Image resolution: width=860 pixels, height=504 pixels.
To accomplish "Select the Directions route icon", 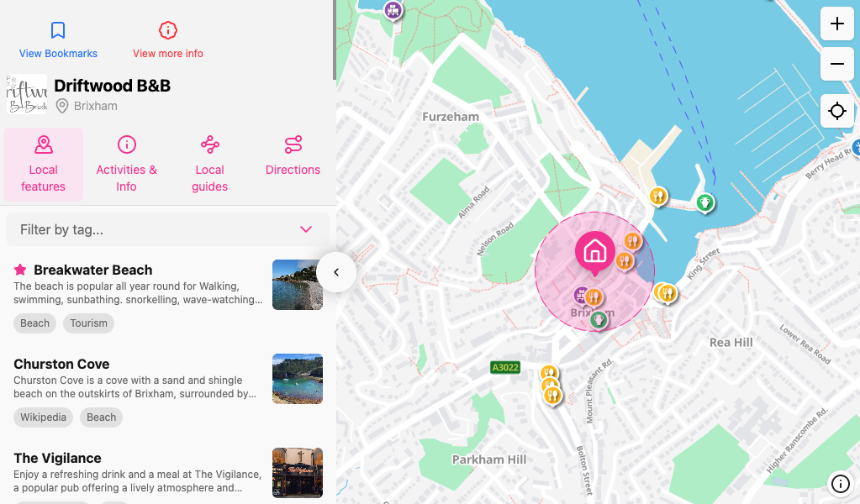I will pos(293,144).
